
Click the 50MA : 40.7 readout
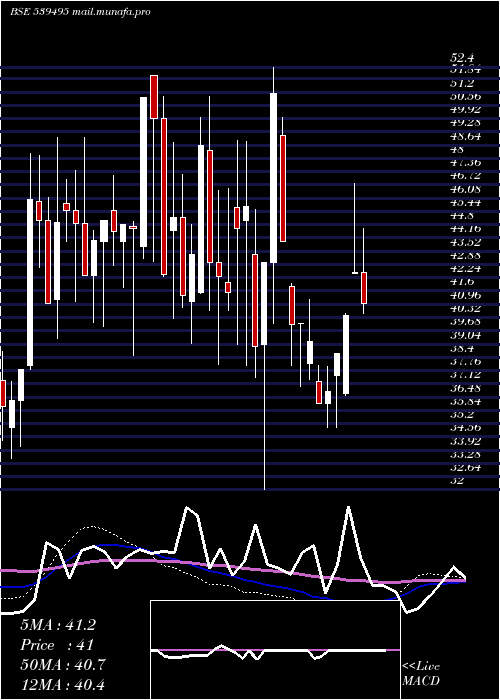(62, 665)
